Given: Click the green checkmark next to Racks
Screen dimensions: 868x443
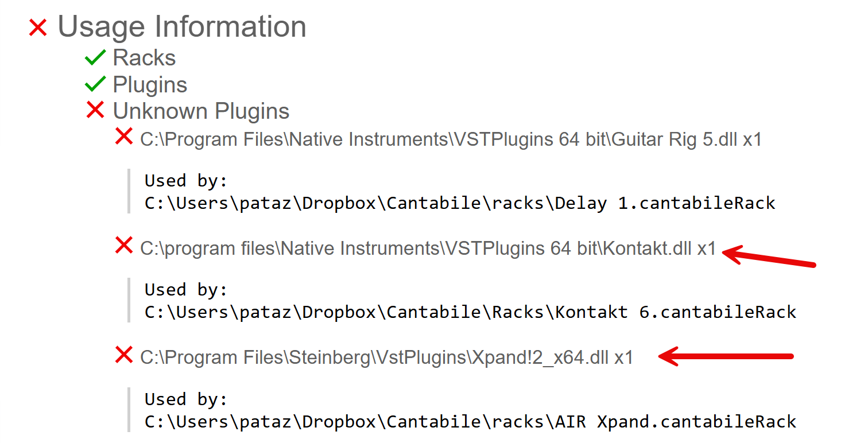Looking at the screenshot, I should click(95, 57).
